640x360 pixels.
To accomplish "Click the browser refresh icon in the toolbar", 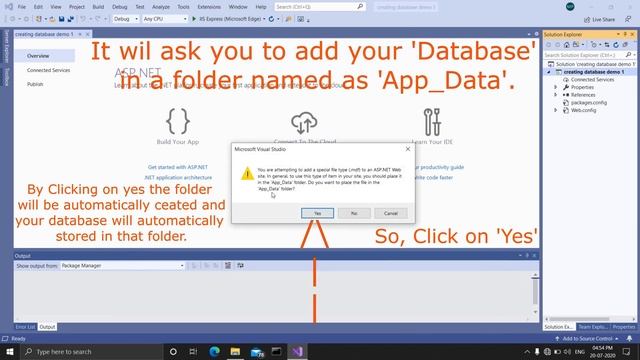I will (271, 19).
